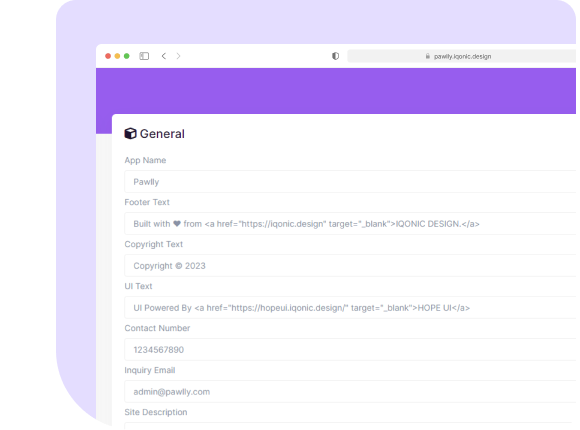This screenshot has height=430, width=580.
Task: Click the General box icon
Action: click(130, 133)
